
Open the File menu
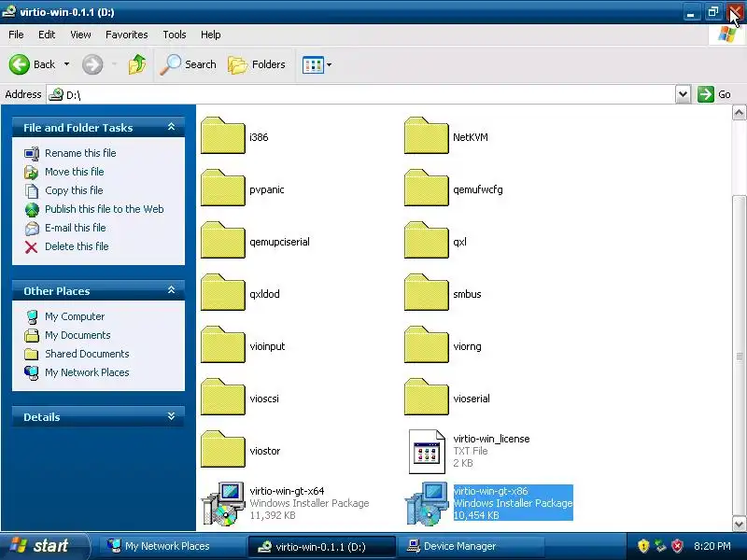point(16,35)
